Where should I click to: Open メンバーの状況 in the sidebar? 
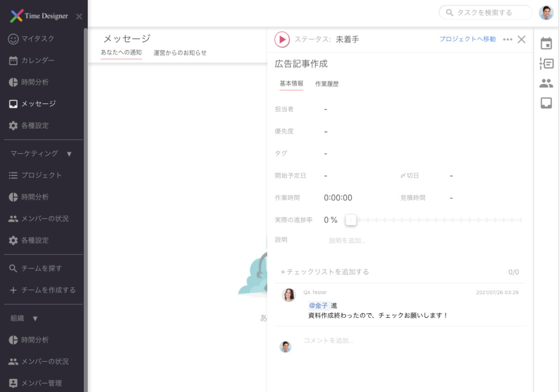44,218
